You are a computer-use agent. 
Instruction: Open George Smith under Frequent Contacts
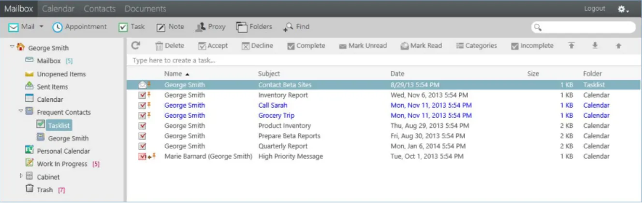coord(68,138)
